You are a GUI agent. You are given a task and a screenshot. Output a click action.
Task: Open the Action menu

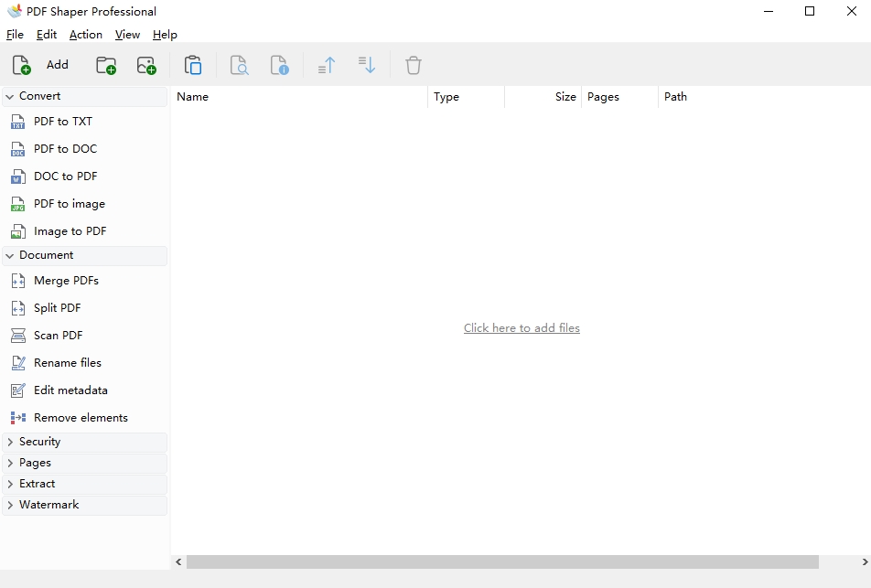86,35
